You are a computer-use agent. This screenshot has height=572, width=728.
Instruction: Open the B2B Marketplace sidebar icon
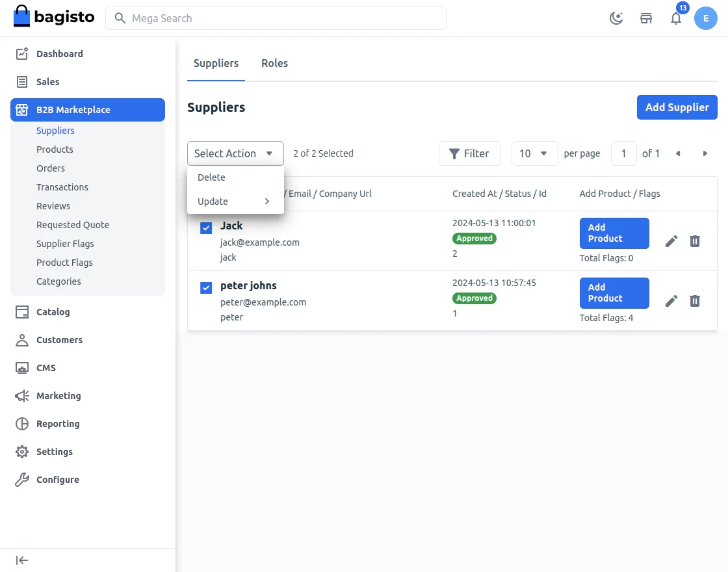[x=21, y=109]
